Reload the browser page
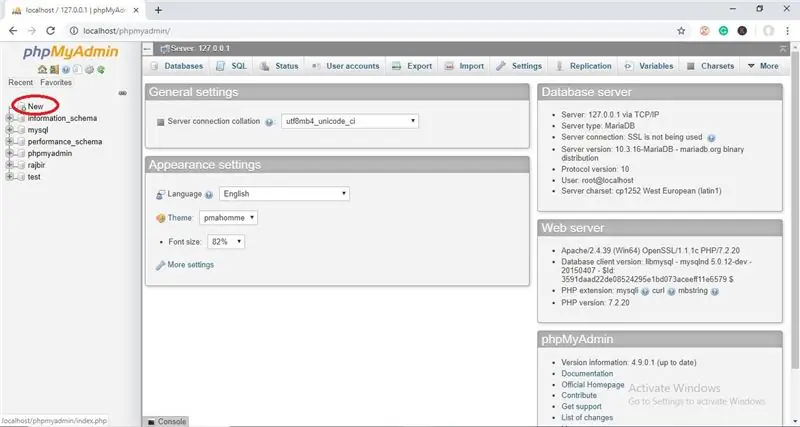This screenshot has width=800, height=427. click(x=50, y=31)
